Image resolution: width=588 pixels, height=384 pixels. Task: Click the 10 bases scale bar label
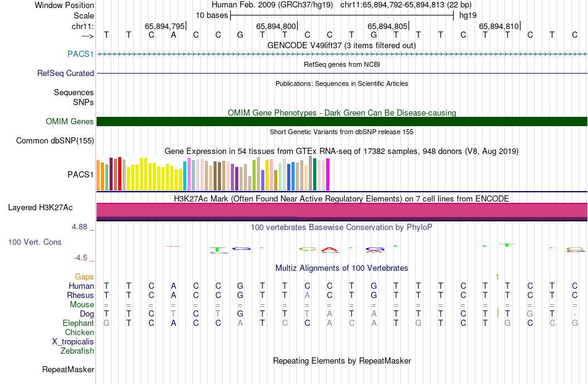point(212,15)
